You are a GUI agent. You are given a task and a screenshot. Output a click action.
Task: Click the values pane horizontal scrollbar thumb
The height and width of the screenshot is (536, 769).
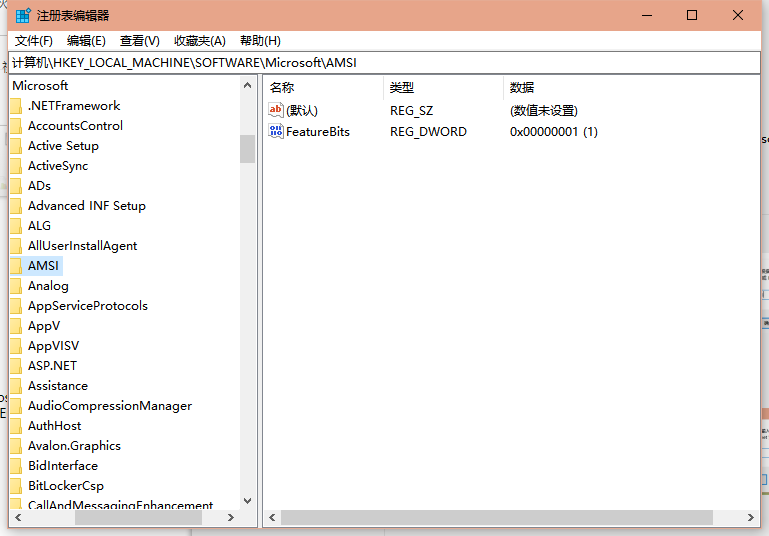(497, 517)
